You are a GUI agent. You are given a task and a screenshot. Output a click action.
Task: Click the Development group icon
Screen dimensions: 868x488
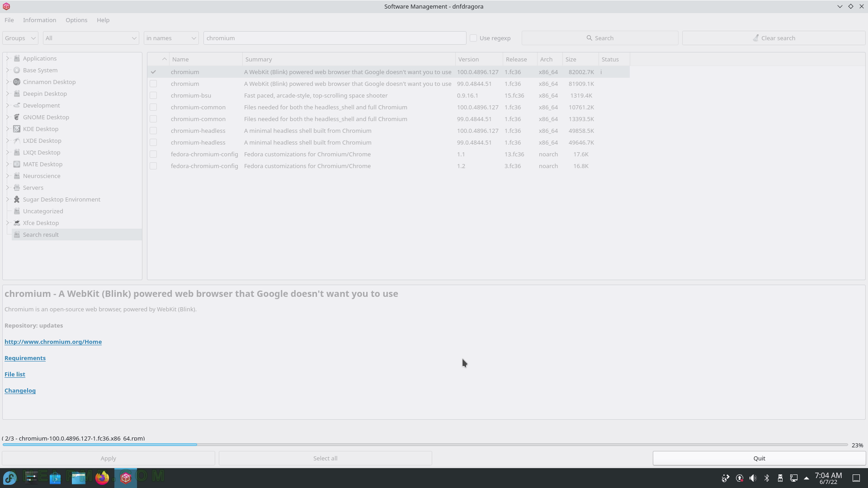tap(17, 105)
